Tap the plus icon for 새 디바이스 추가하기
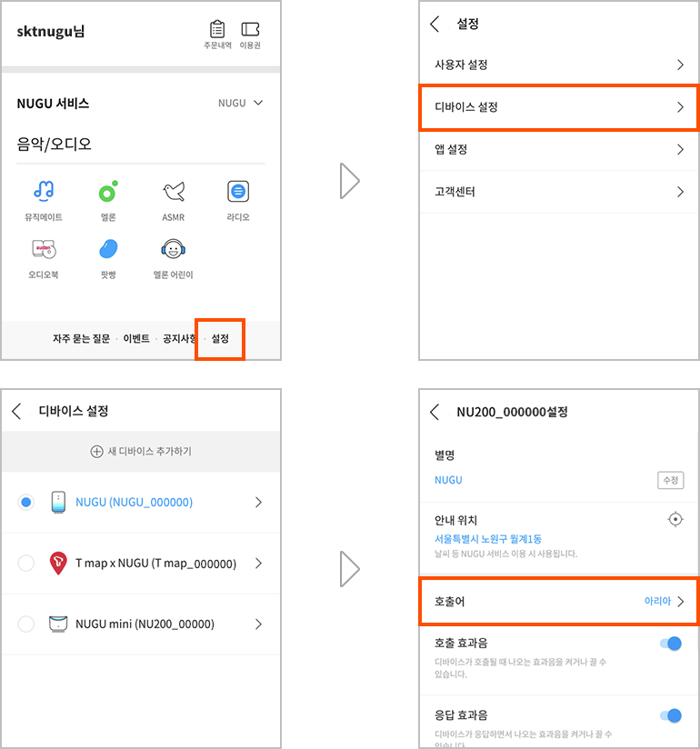Viewport: 700px width, 749px height. [96, 452]
